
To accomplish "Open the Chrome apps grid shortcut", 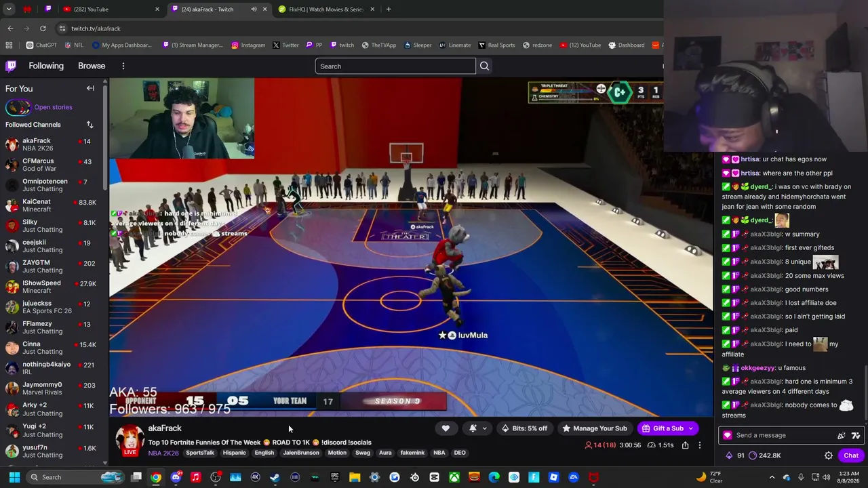I will point(9,45).
